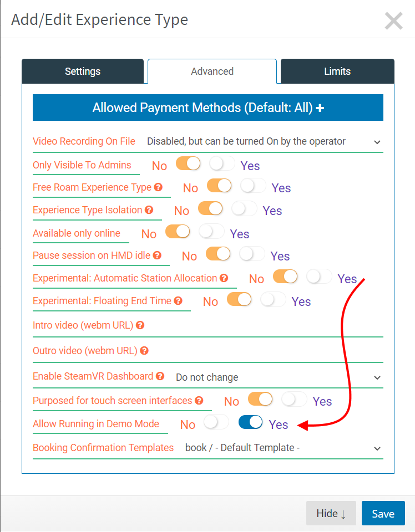Open the Limits tab
Image resolution: width=415 pixels, height=532 pixels.
(337, 71)
